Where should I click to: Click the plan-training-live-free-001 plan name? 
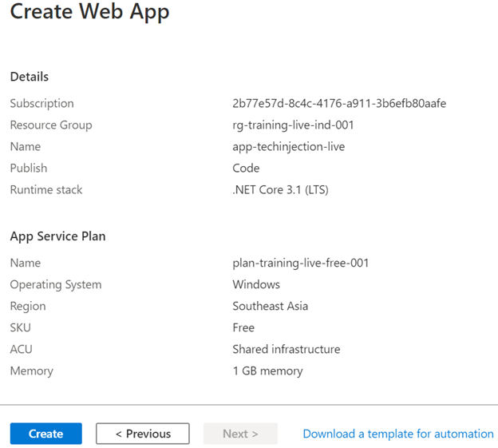pyautogui.click(x=300, y=263)
